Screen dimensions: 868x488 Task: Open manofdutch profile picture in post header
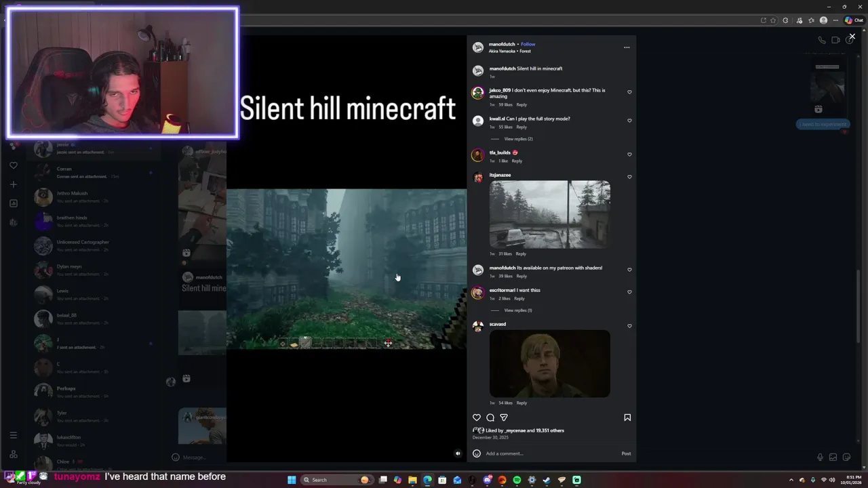[478, 47]
